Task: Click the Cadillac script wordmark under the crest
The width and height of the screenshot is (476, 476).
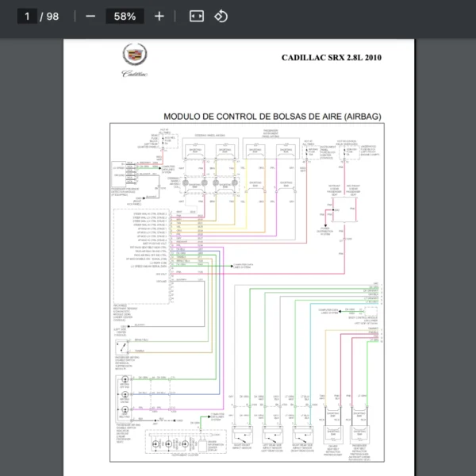Action: point(133,74)
